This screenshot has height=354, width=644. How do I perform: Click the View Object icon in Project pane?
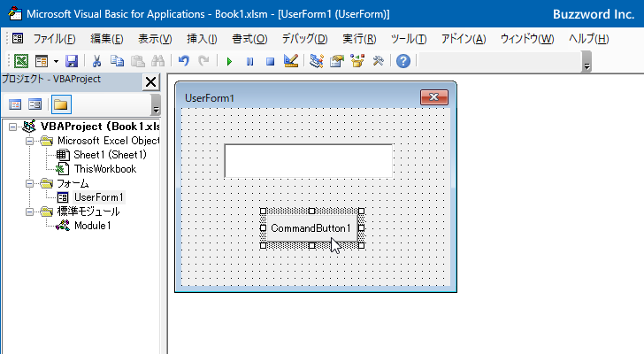click(34, 104)
